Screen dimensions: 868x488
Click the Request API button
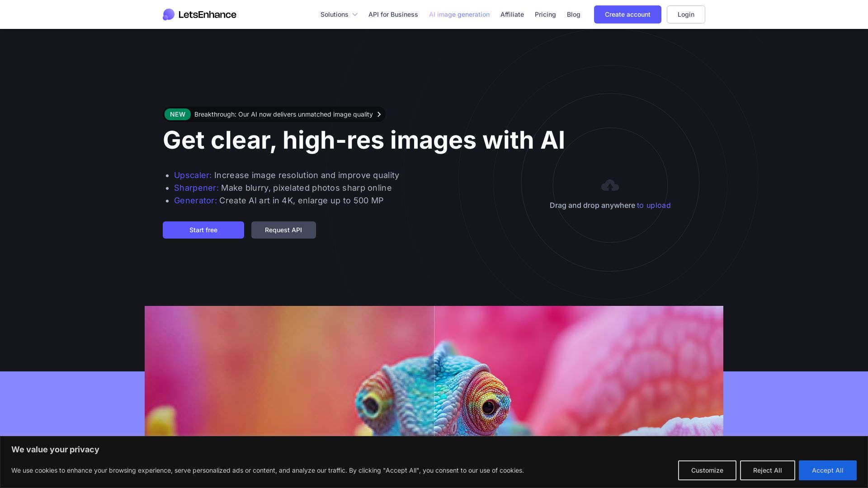tap(283, 230)
